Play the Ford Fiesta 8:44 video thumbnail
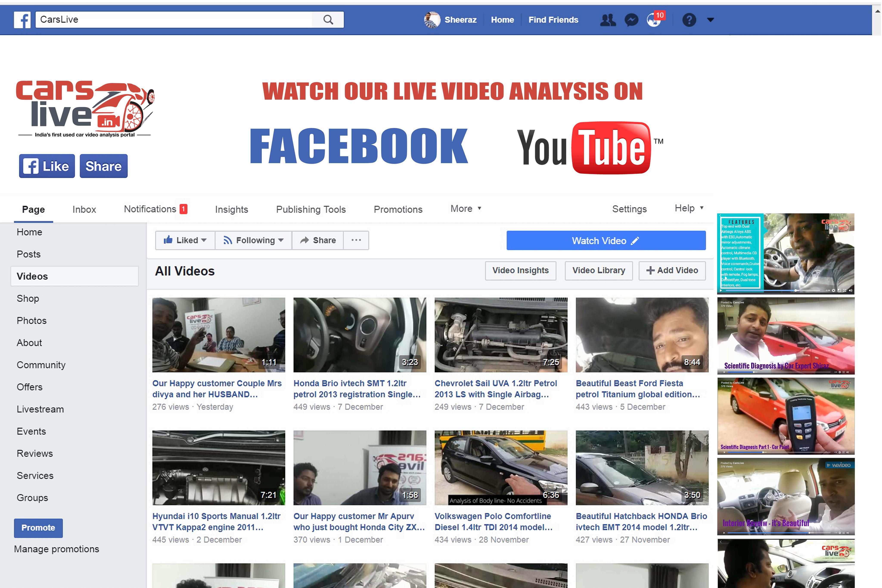The width and height of the screenshot is (882, 588). tap(642, 335)
